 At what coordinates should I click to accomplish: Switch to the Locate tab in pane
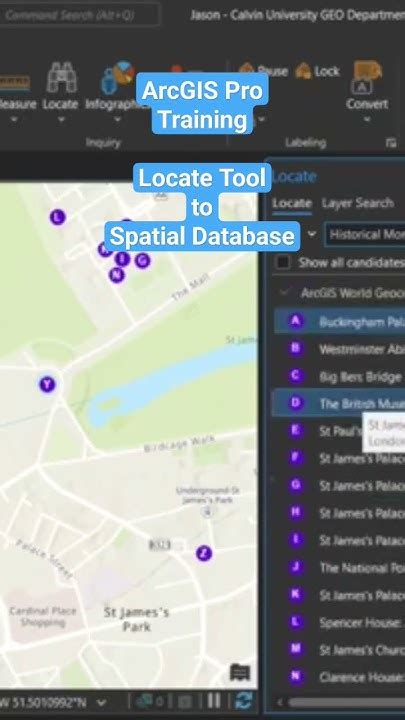coord(292,203)
